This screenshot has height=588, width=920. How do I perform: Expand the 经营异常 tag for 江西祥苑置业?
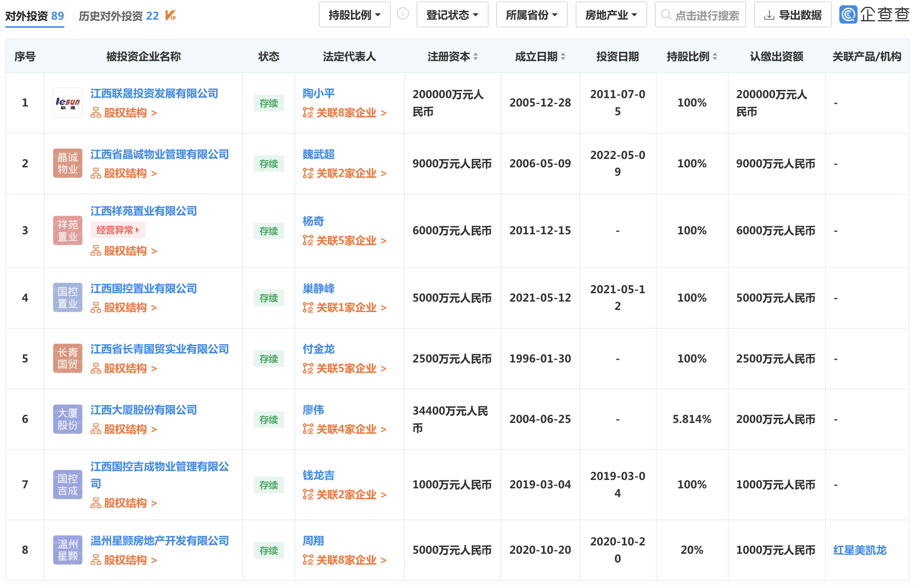point(118,230)
